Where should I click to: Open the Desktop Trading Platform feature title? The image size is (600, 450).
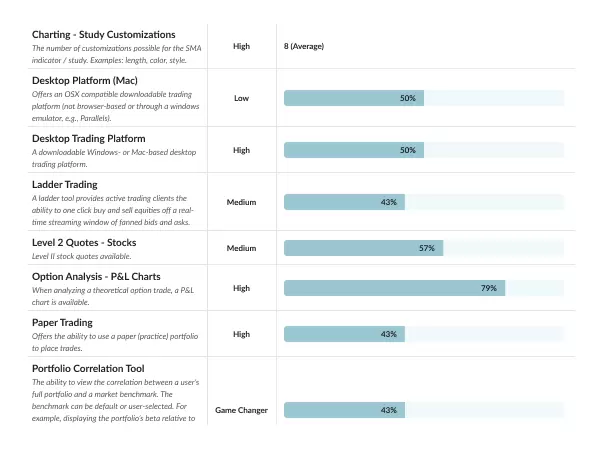89,138
